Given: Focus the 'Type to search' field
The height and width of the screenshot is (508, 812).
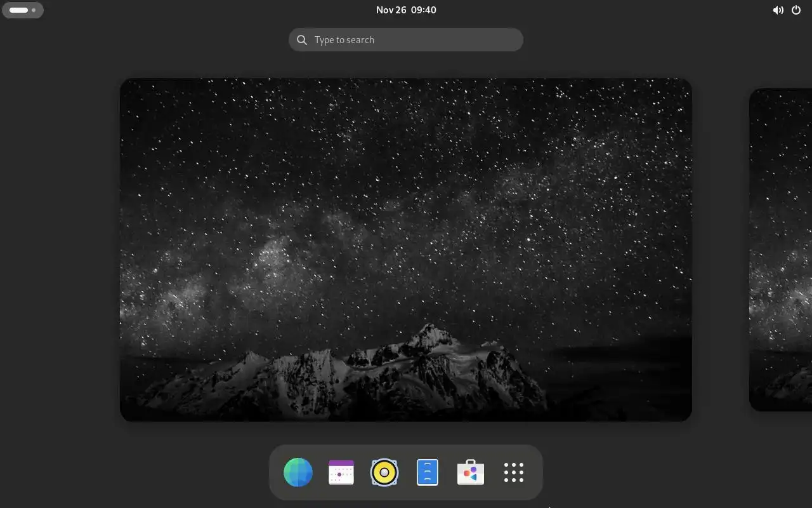Looking at the screenshot, I should tap(406, 40).
